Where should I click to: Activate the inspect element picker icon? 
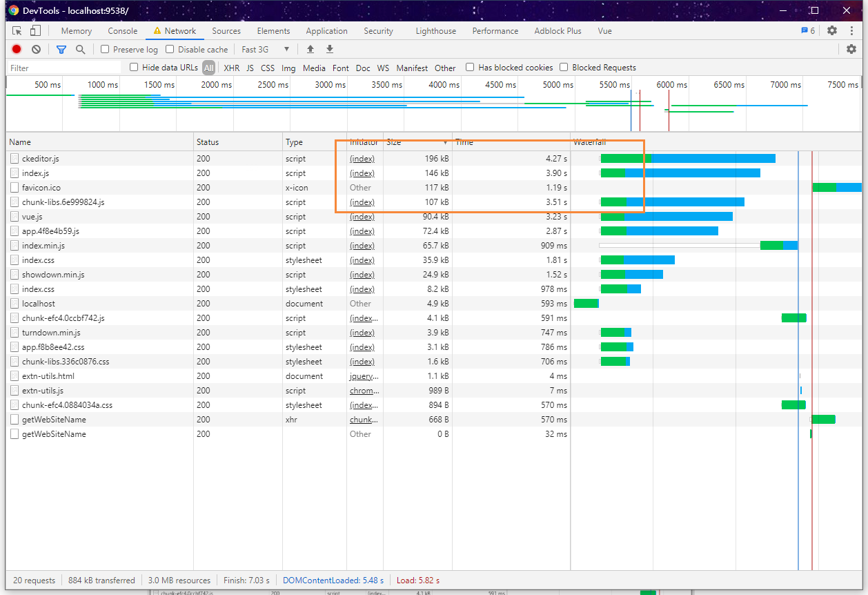[x=17, y=30]
